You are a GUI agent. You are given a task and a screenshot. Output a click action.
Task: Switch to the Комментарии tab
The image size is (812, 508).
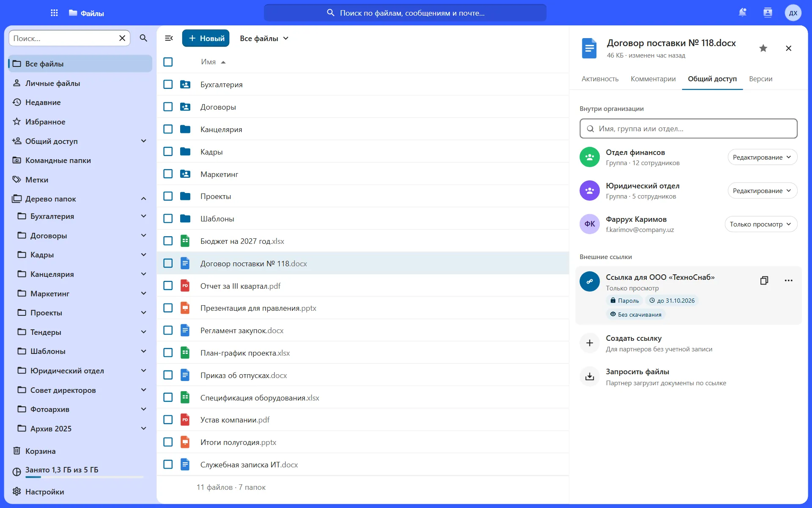[653, 79]
